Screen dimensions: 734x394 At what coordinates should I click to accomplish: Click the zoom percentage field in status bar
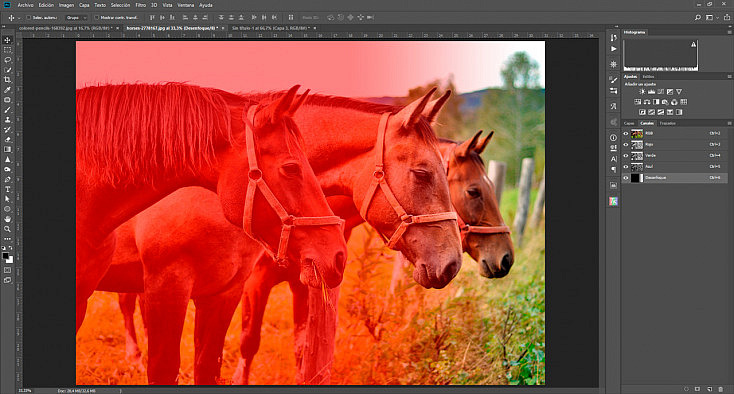coord(25,390)
